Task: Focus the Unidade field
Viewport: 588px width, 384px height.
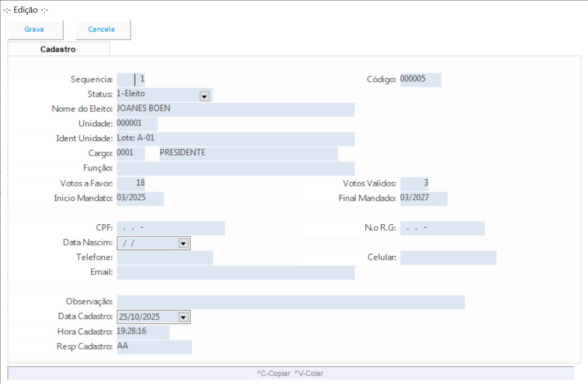Action: 137,124
